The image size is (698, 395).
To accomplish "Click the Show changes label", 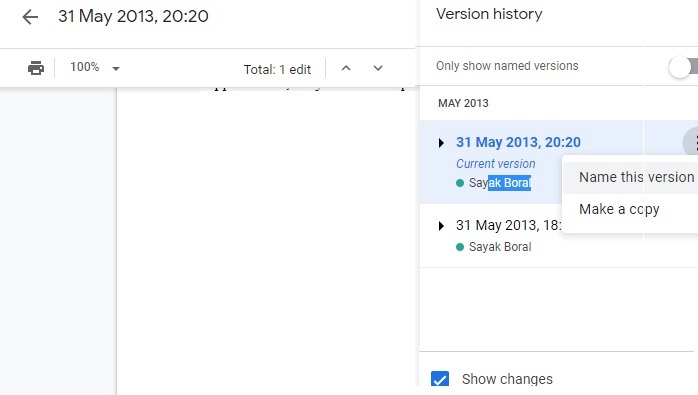I will pos(507,379).
